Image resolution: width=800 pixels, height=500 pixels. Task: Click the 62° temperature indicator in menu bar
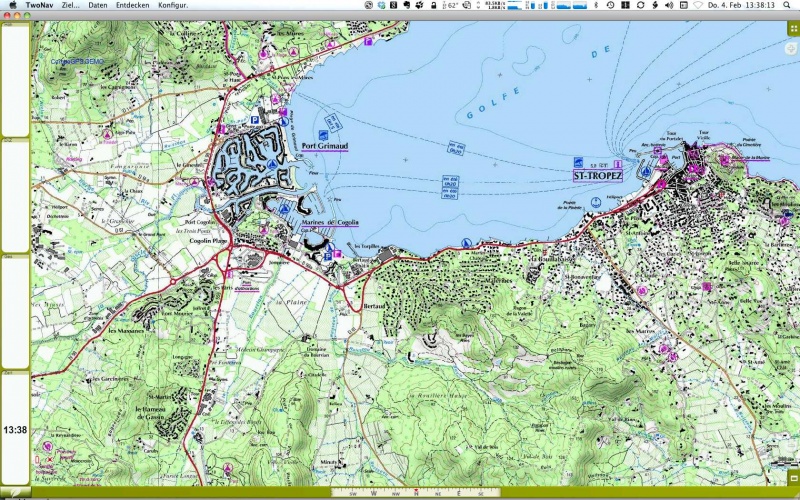click(x=450, y=5)
